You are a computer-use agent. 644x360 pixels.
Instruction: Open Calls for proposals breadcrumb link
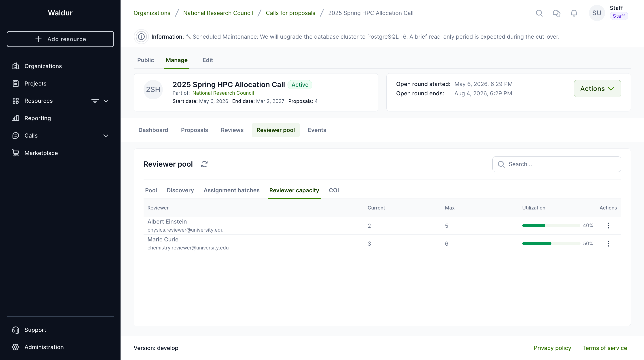pos(290,13)
